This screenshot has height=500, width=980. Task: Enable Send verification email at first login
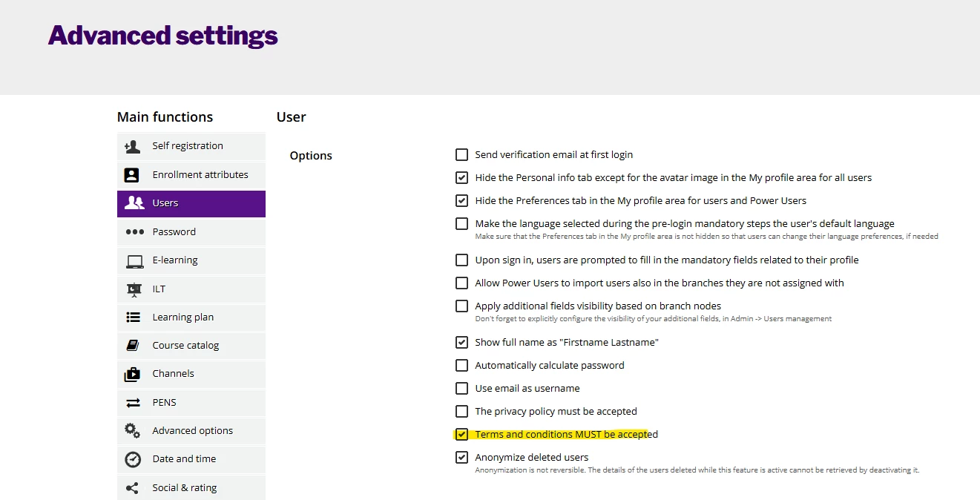point(462,155)
